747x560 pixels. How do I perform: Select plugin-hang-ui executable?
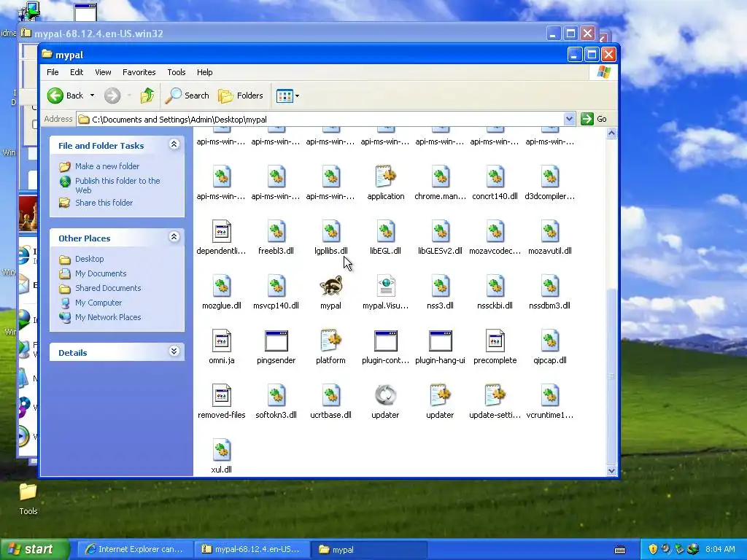[440, 341]
